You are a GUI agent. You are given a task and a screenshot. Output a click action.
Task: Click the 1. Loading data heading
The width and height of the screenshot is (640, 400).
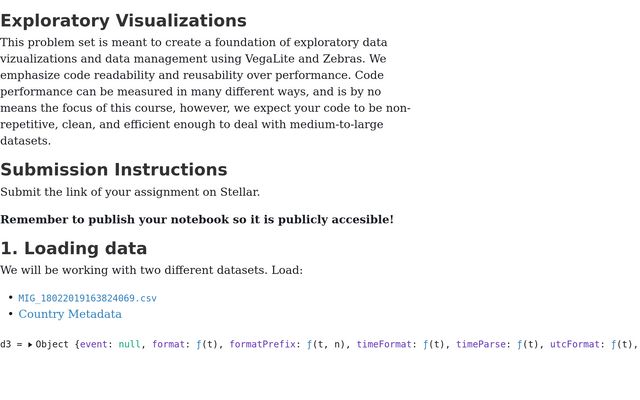(x=73, y=249)
